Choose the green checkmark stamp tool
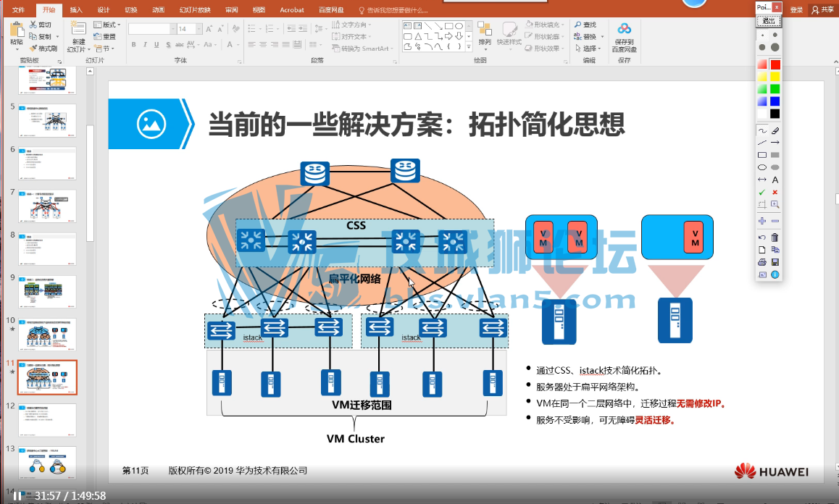The image size is (839, 504). tap(762, 192)
